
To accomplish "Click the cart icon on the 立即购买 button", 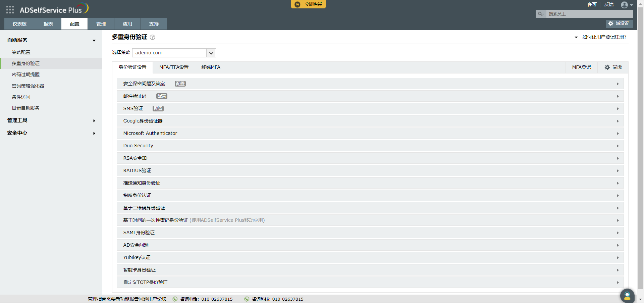I will click(x=297, y=4).
